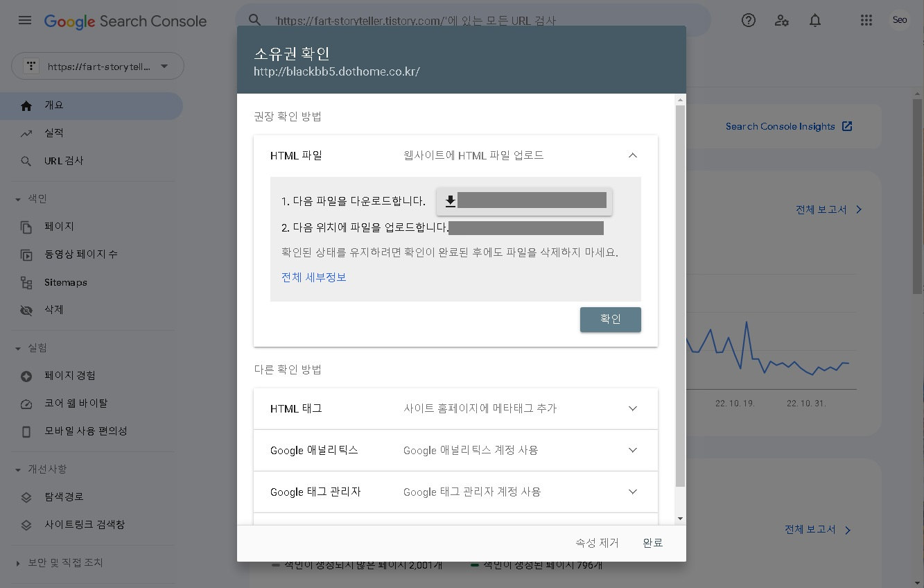Click the 다른 확인 방법 heading
This screenshot has width=924, height=588.
288,370
